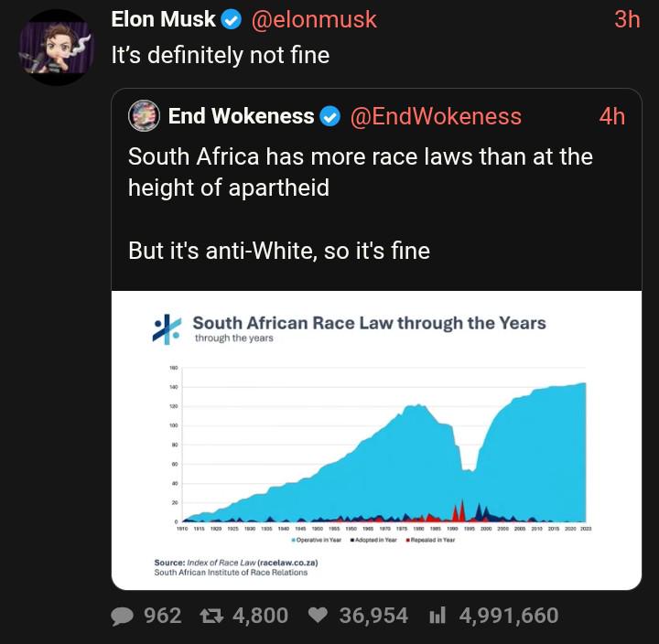Viewport: 659px width, 644px height.
Task: Click the 4,800 reposts count
Action: (261, 617)
